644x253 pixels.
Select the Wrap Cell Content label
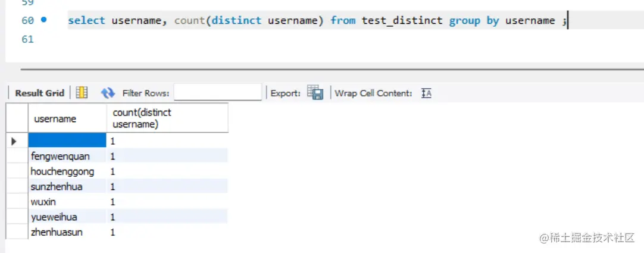(373, 93)
